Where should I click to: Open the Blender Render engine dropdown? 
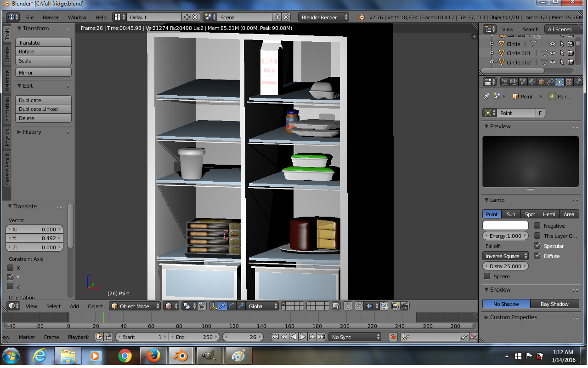(x=323, y=17)
